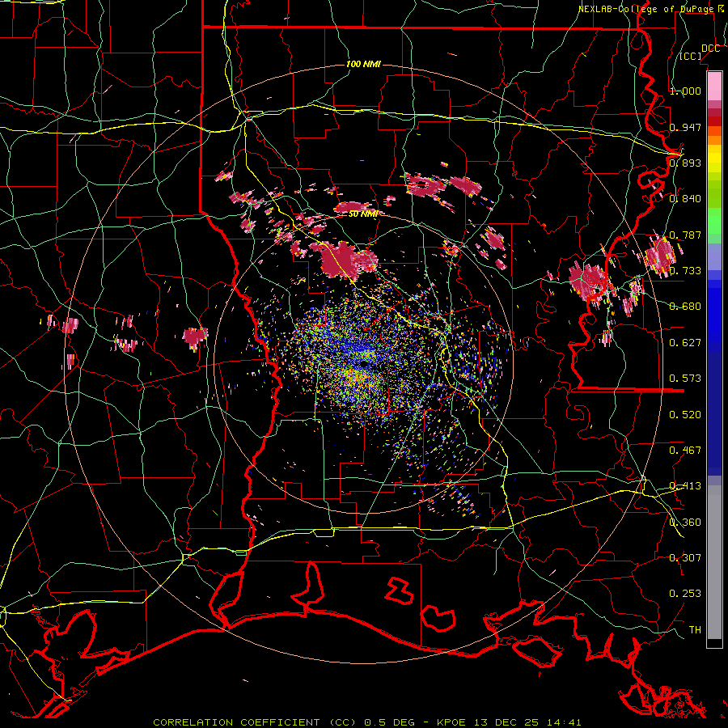Click the 50 NMI range ring label
This screenshot has height=728, width=728.
(362, 214)
